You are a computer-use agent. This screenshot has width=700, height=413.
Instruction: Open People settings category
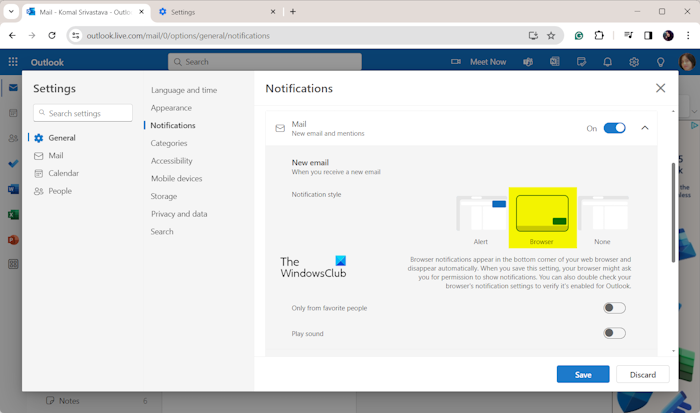(60, 191)
